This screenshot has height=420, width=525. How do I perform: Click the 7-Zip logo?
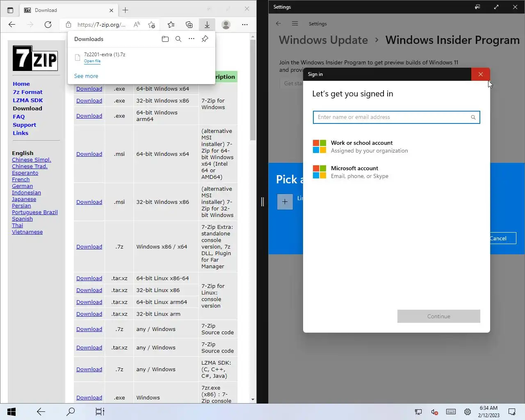point(35,58)
